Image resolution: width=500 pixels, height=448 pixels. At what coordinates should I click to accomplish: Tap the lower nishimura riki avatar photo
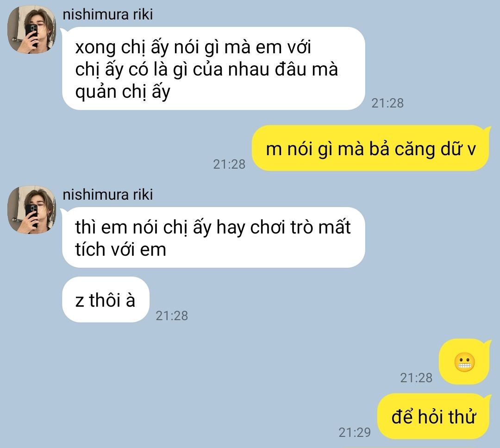click(31, 210)
